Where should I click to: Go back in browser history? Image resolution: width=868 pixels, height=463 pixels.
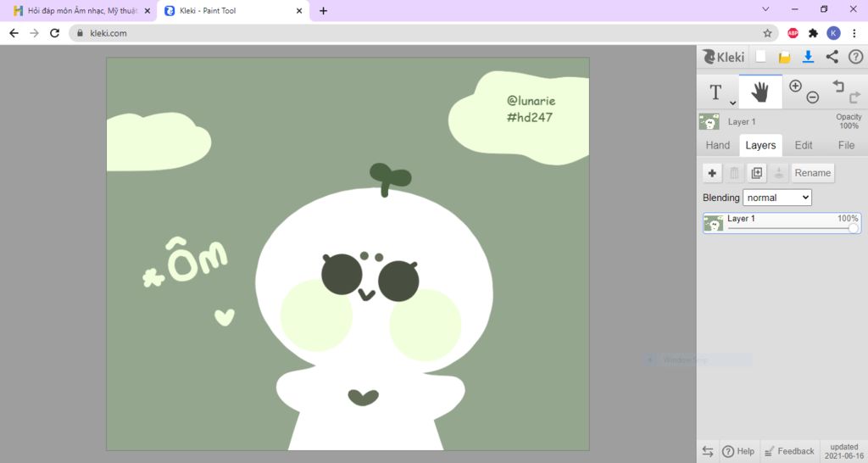point(14,33)
